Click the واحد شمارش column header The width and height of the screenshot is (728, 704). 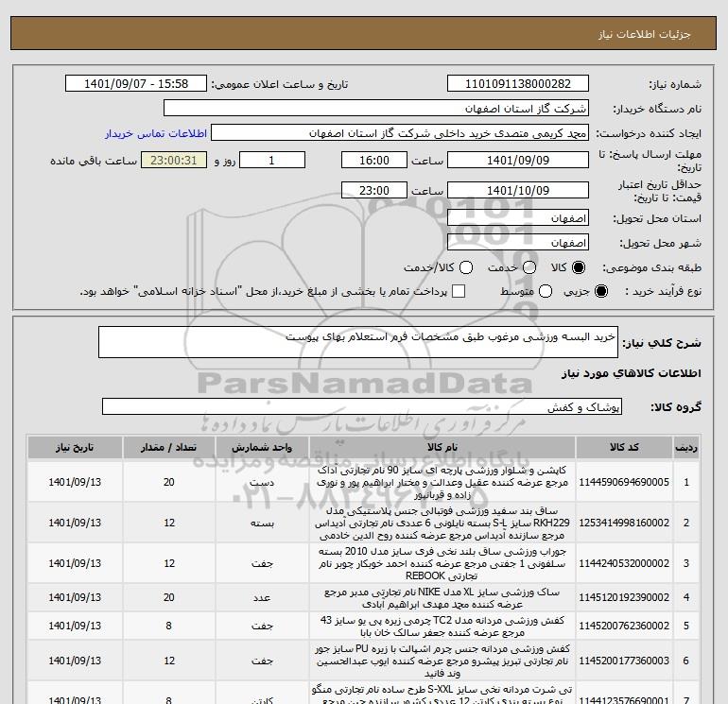pos(262,447)
